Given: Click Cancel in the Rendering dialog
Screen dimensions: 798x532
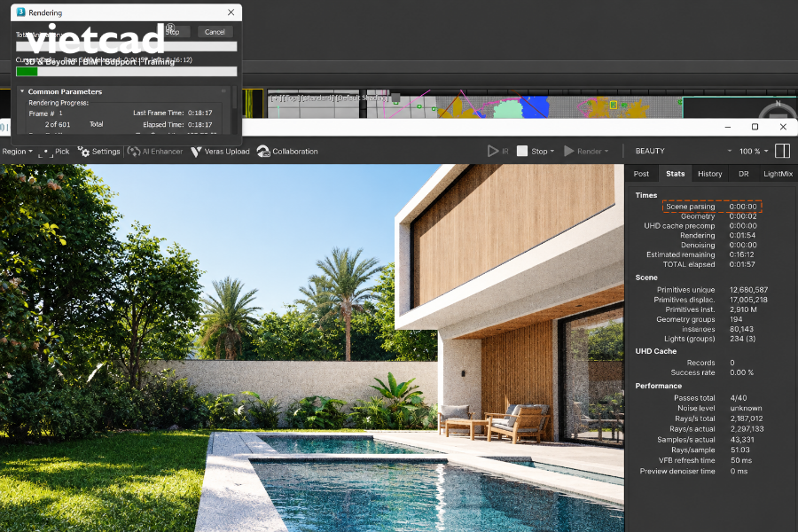Looking at the screenshot, I should point(215,32).
